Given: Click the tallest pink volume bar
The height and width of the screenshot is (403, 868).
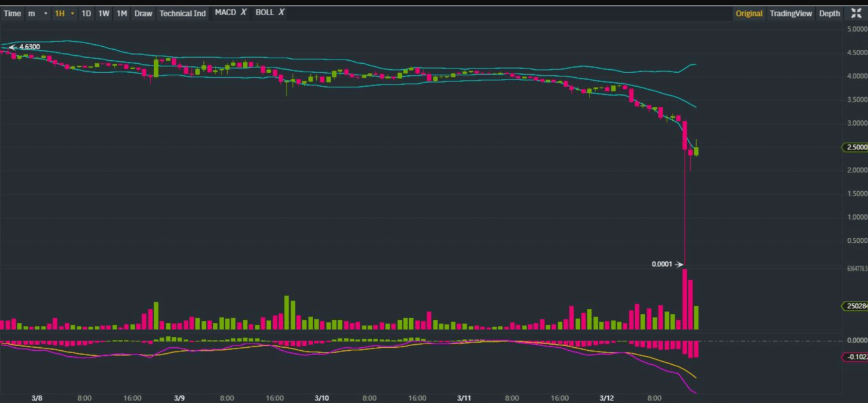Looking at the screenshot, I should [x=685, y=299].
